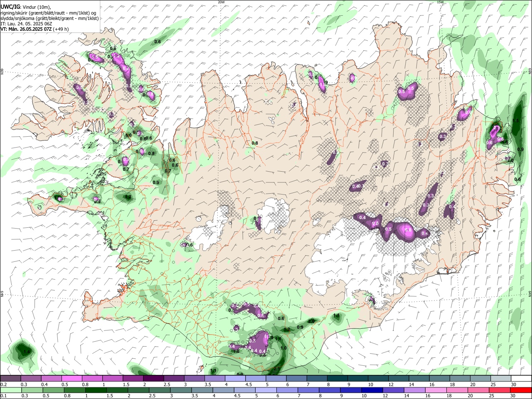Image resolution: width=532 pixels, height=399 pixels.
Task: Click the white snow swatch after 30
Action: [521, 379]
